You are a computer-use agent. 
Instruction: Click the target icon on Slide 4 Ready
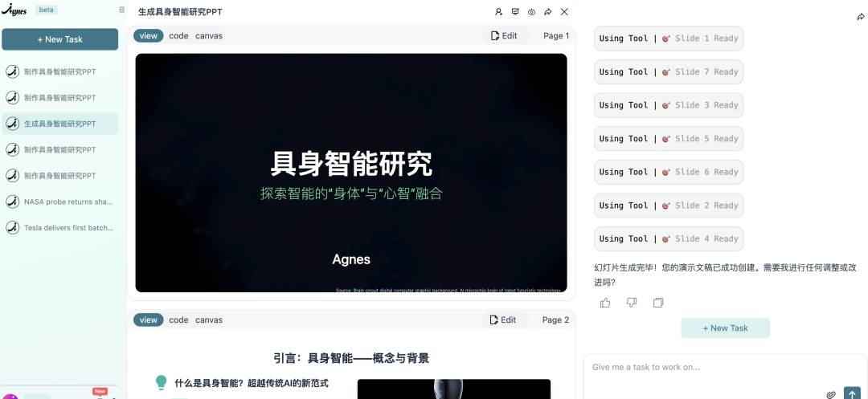click(x=666, y=238)
